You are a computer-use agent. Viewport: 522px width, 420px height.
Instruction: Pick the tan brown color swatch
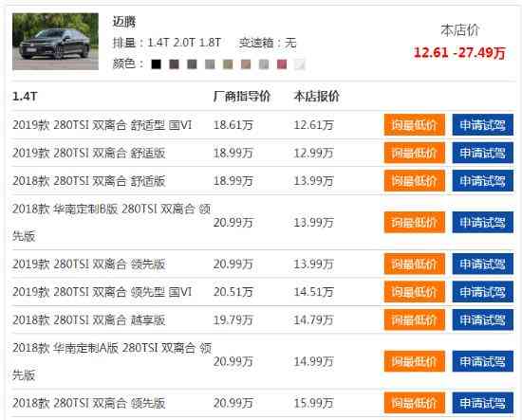tap(246, 64)
